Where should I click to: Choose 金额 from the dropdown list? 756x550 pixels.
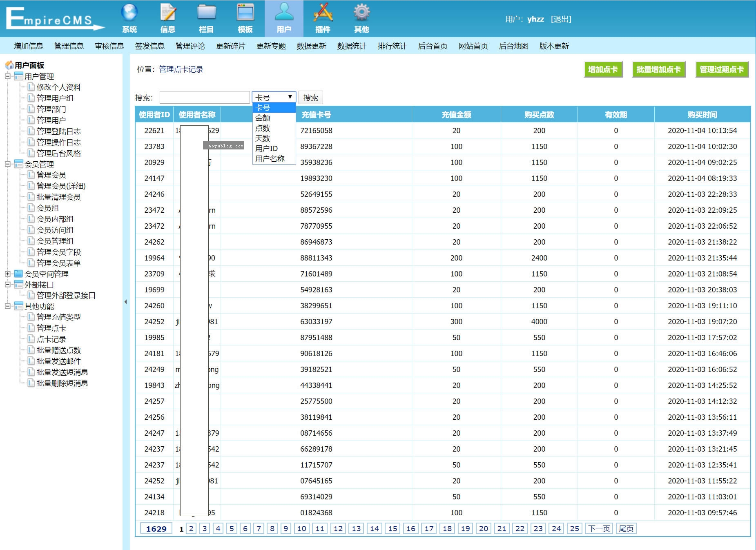tap(263, 118)
